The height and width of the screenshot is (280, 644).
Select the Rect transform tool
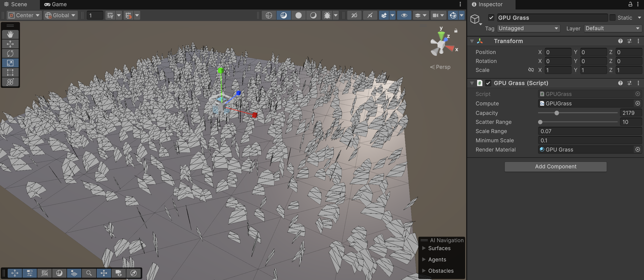coord(10,72)
